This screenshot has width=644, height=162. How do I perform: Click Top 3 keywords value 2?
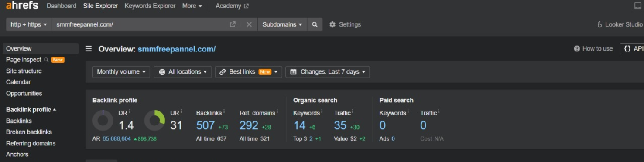tap(311, 139)
